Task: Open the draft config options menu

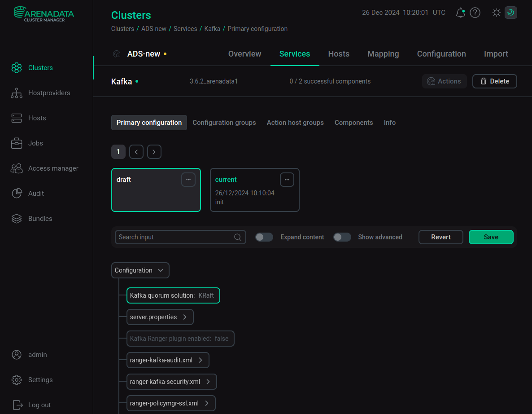Action: pos(188,180)
